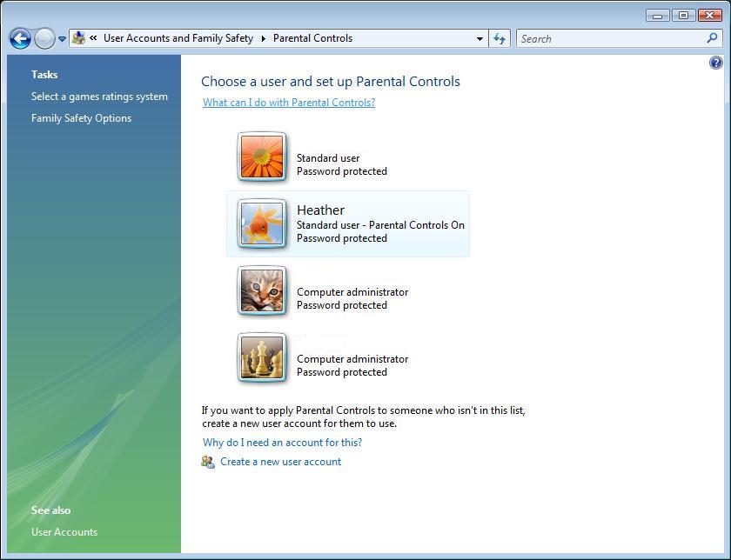731x560 pixels.
Task: Select the chess pieces administrator account
Action: tap(262, 357)
